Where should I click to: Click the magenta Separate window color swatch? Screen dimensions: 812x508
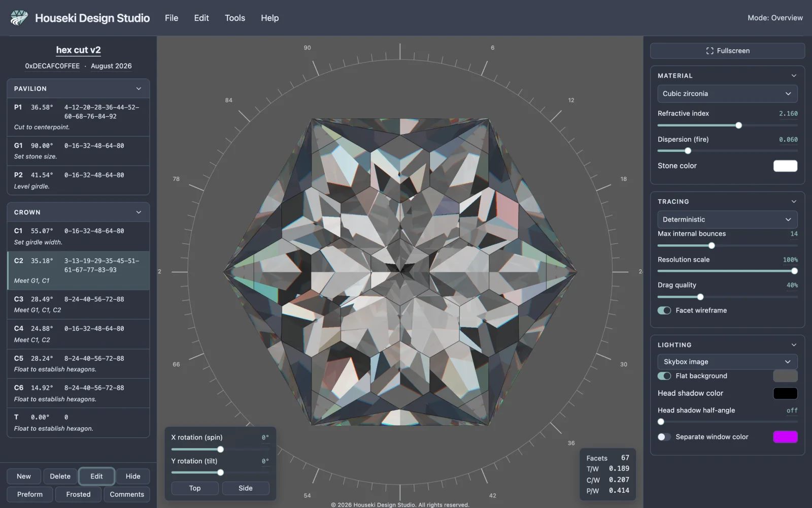[x=785, y=437]
